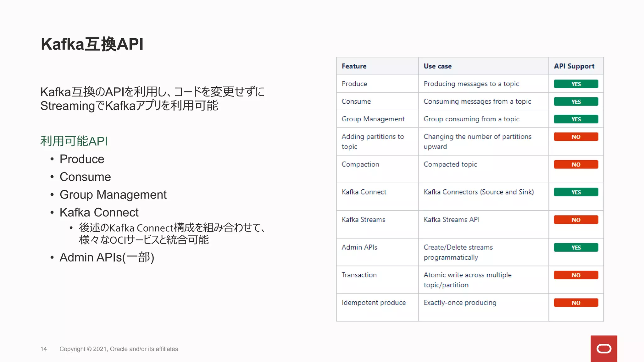Viewport: 644px width, 362px height.
Task: Click the NO badge in the Transaction row
Action: pyautogui.click(x=576, y=275)
